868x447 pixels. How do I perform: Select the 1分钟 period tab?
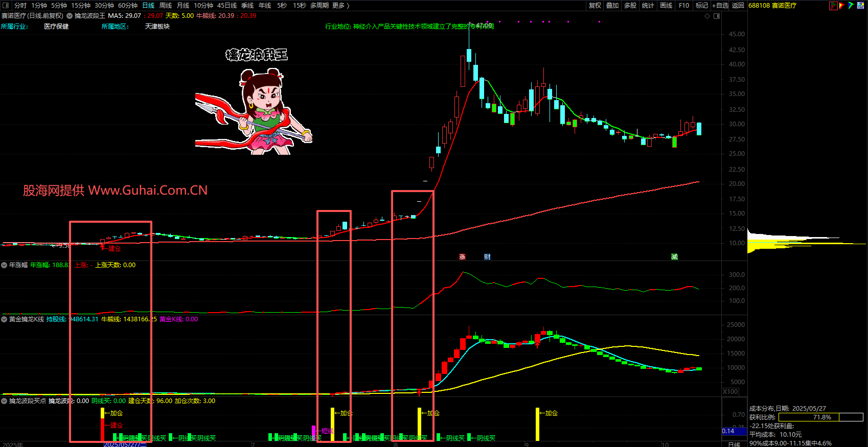coord(39,6)
